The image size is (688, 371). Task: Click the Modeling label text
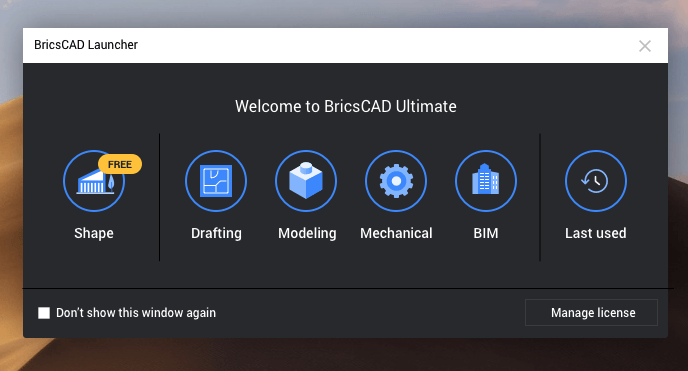click(x=307, y=233)
